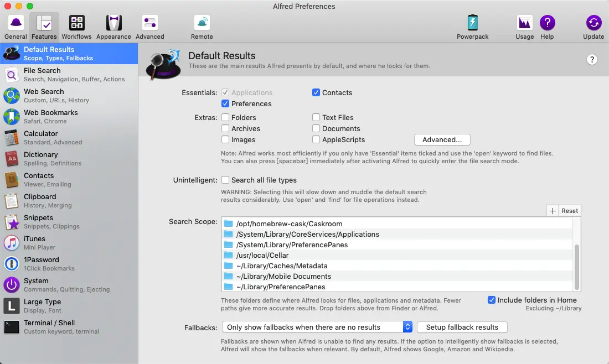Enable the AppleScripts checkbox
609x364 pixels.
(x=316, y=139)
